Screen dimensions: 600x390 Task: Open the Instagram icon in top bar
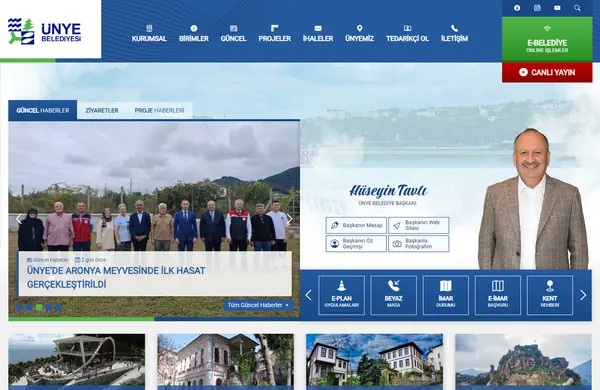pyautogui.click(x=537, y=8)
